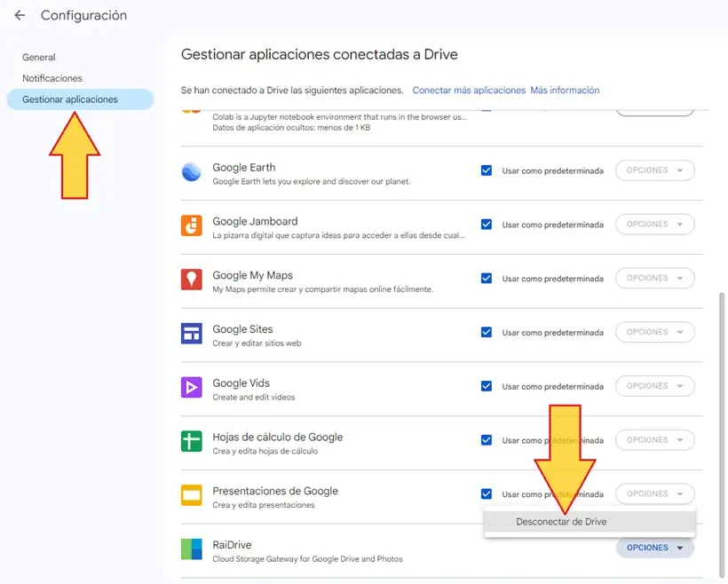This screenshot has width=728, height=584.
Task: Click 'Datos de aplicación ocultos' text
Action: coord(291,128)
